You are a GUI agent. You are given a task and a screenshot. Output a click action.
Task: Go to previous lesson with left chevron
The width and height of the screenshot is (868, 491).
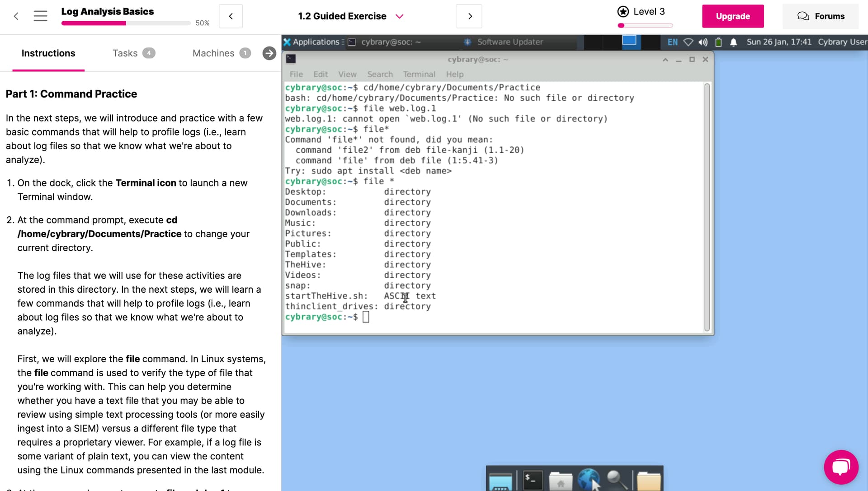point(231,16)
